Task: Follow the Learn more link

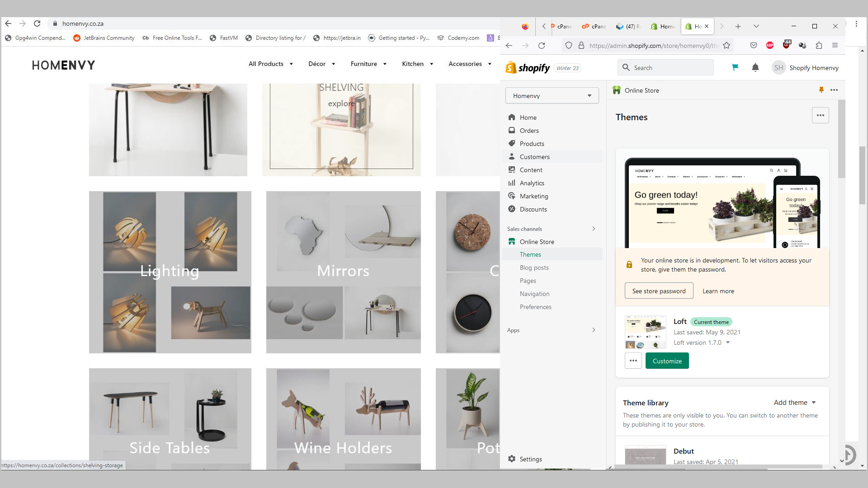Action: click(x=718, y=291)
